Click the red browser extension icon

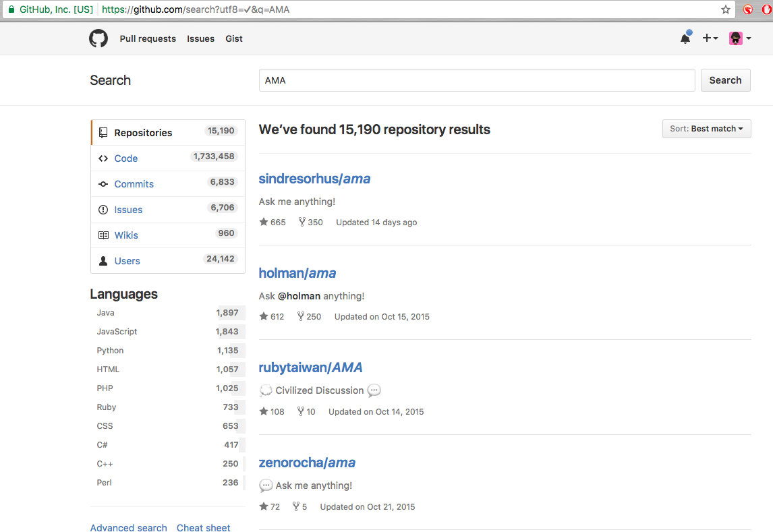click(x=748, y=9)
